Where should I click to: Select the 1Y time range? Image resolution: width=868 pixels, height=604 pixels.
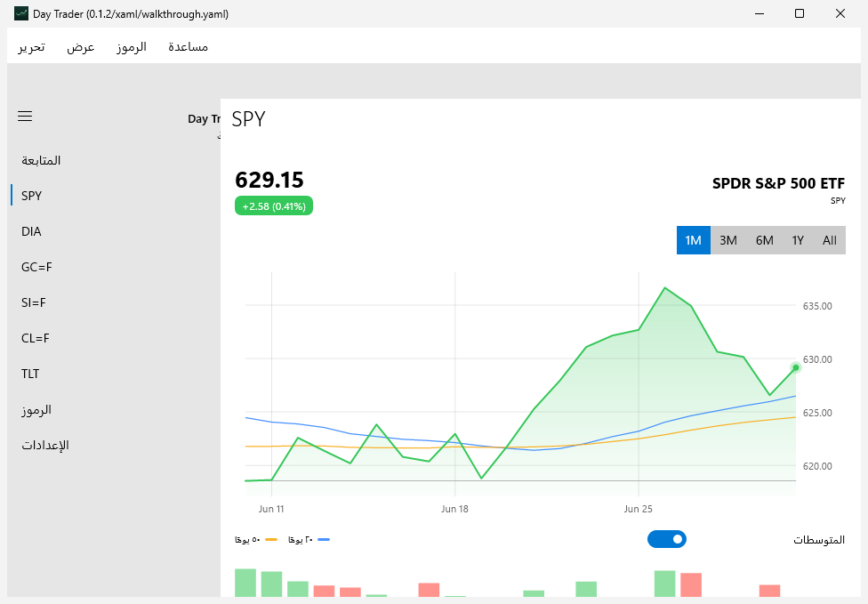pos(798,240)
